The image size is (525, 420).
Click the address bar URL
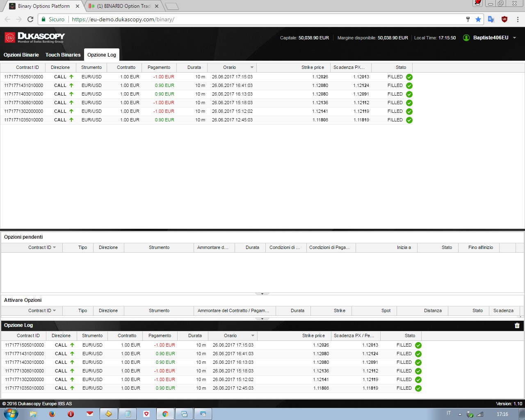coord(123,19)
